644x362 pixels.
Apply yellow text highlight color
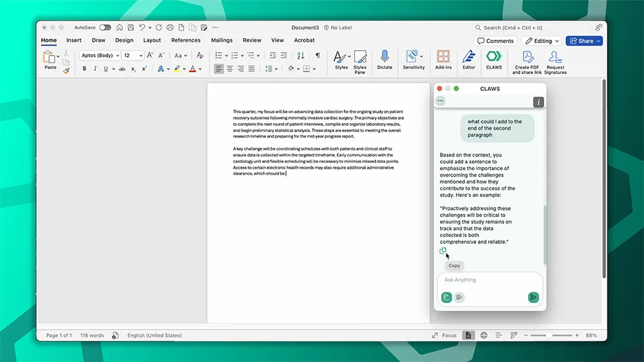pos(177,69)
